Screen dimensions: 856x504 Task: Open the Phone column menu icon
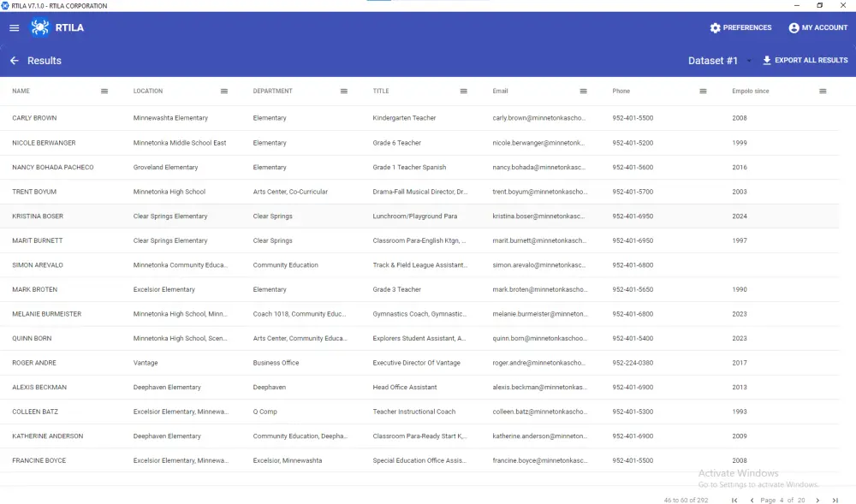(x=703, y=91)
